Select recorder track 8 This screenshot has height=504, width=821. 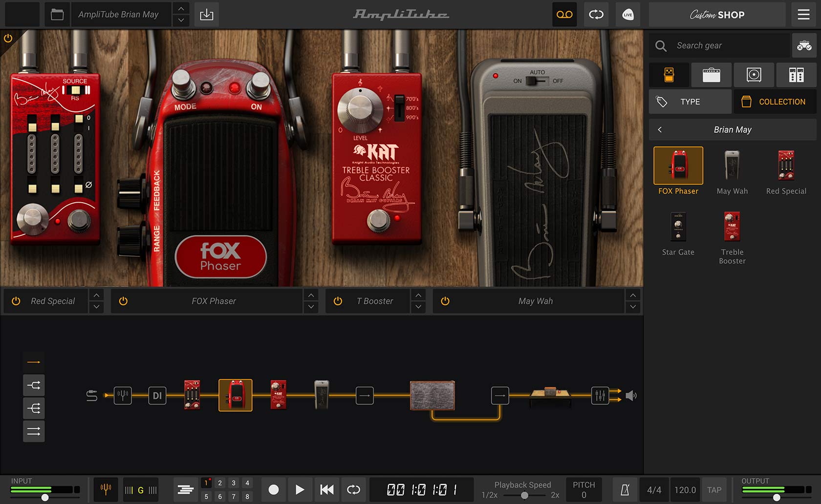[x=247, y=496]
